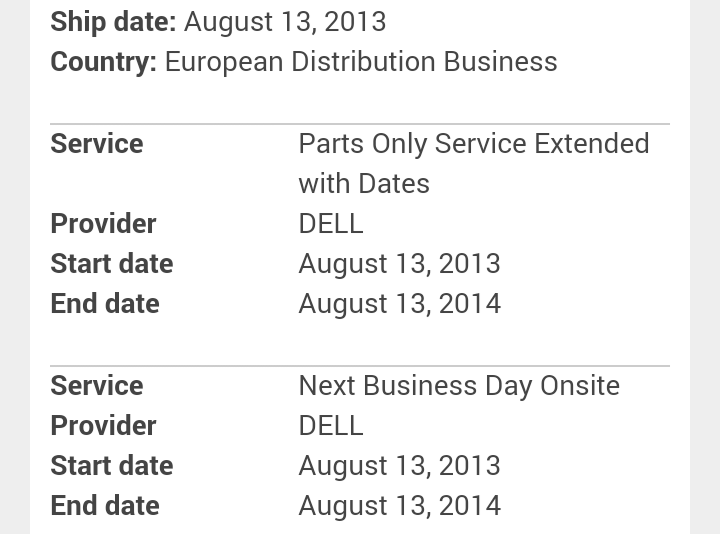
Task: Tap the 'with Dates' text line
Action: coord(364,184)
